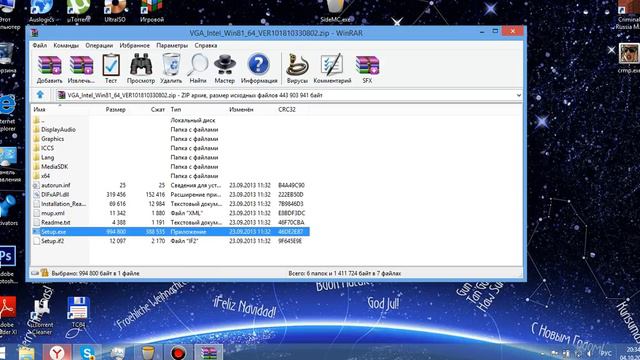Open the uTorrent desktop shortcut
The height and width of the screenshot is (360, 640).
pyautogui.click(x=78, y=11)
